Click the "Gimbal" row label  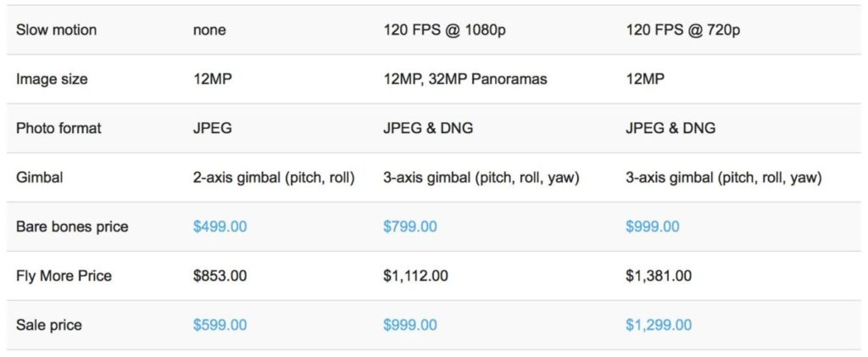point(40,177)
